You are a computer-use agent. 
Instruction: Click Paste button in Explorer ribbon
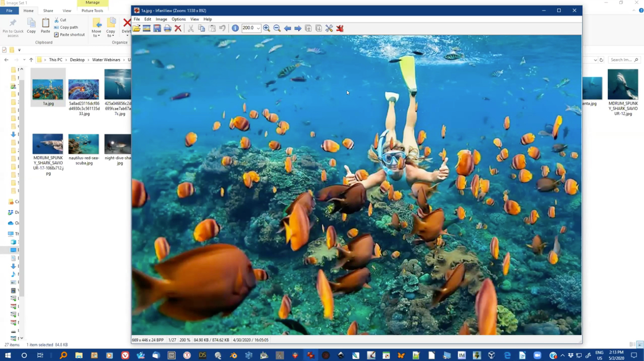tap(46, 26)
